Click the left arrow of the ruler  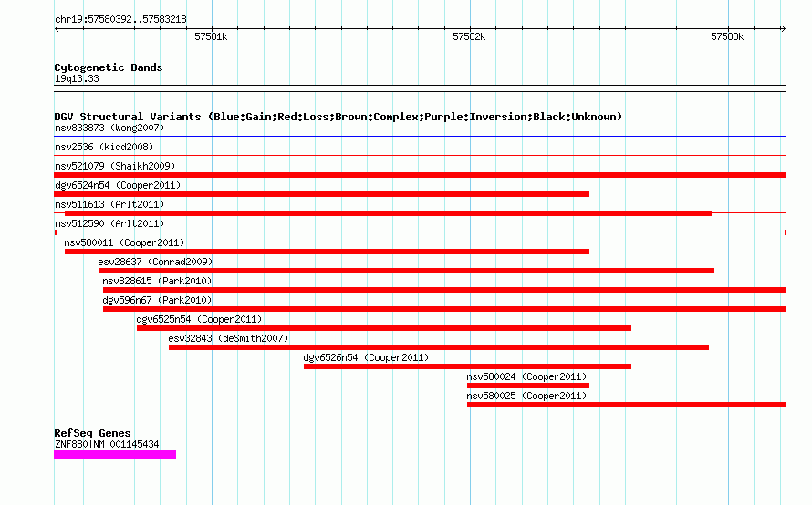[x=57, y=28]
